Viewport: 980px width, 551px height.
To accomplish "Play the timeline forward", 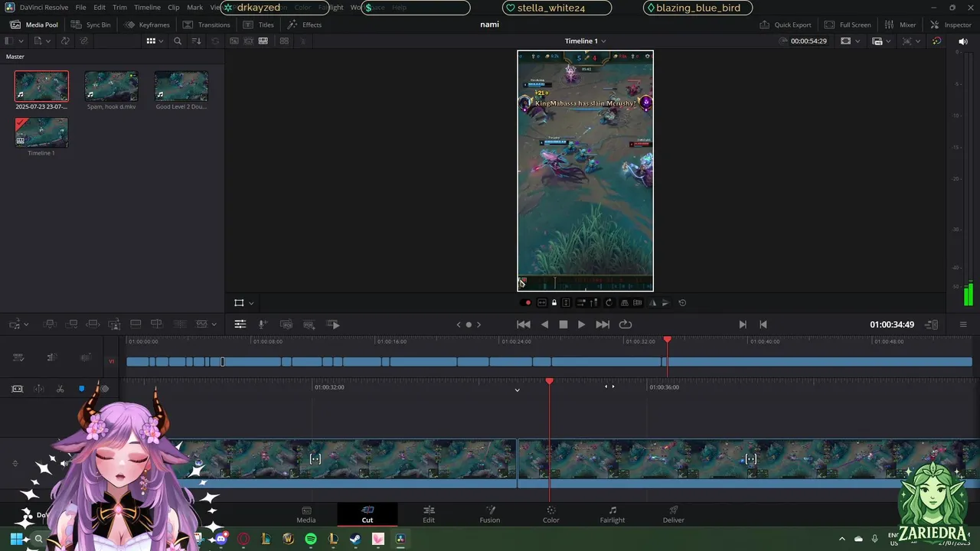I will pos(582,324).
